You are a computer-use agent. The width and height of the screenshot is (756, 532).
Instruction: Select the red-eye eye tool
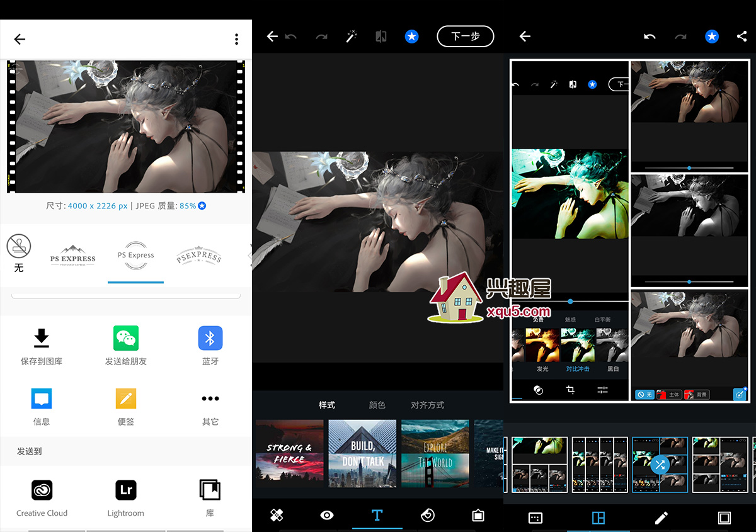(x=327, y=515)
